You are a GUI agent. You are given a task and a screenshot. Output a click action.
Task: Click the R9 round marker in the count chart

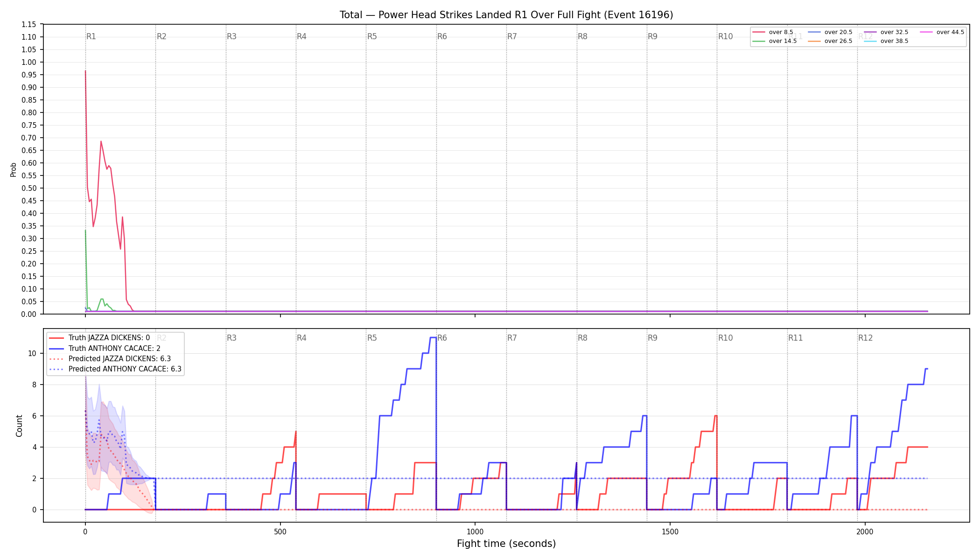[652, 338]
